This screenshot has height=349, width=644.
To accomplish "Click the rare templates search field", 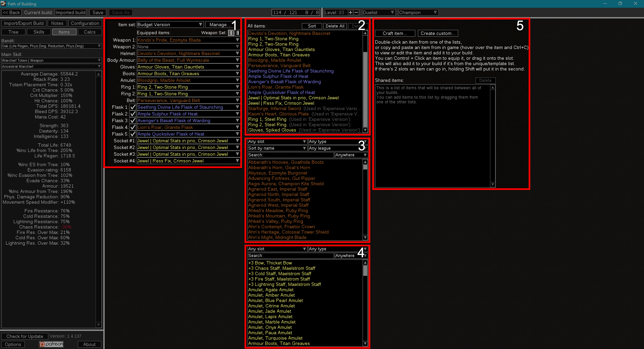I will click(x=290, y=256).
